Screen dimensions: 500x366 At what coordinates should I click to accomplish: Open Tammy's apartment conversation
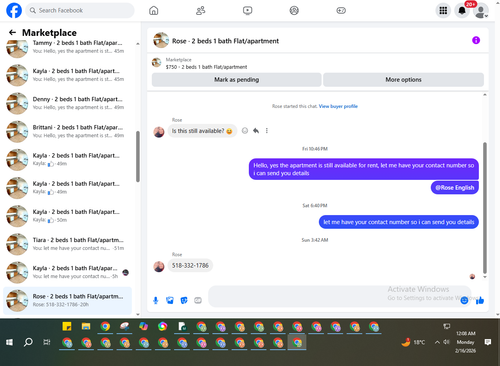(x=67, y=47)
